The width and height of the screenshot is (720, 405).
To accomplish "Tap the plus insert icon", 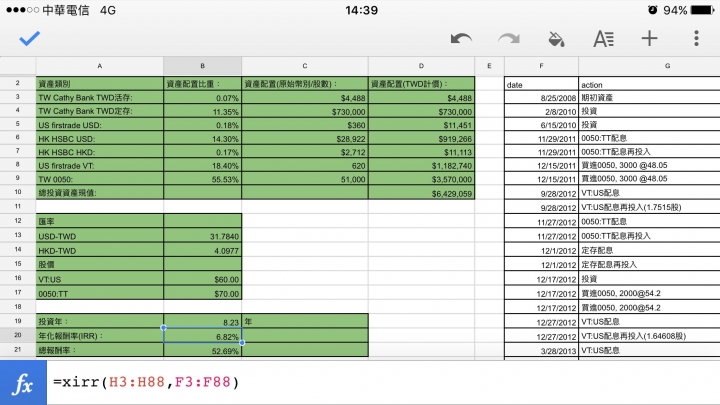I will 649,38.
